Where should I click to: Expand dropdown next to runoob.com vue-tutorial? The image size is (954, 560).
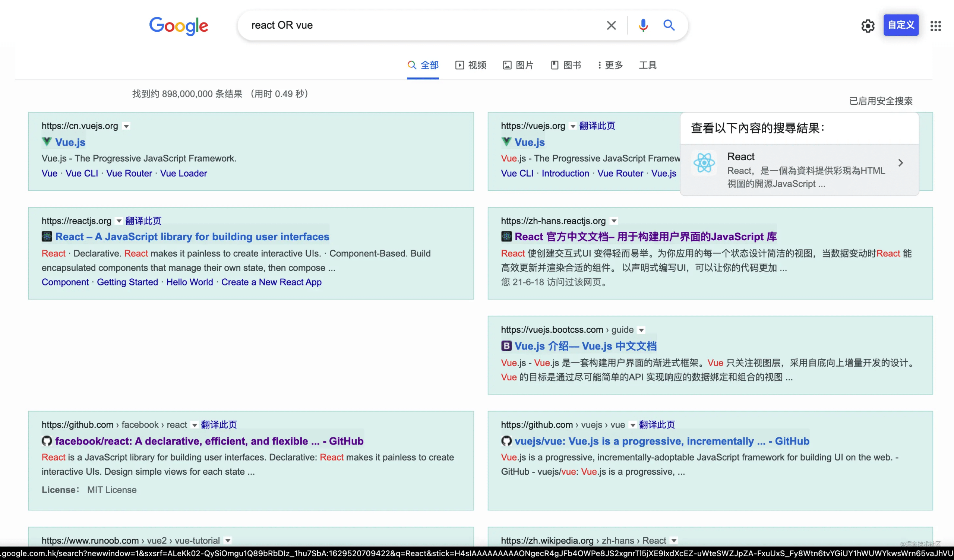pyautogui.click(x=228, y=541)
